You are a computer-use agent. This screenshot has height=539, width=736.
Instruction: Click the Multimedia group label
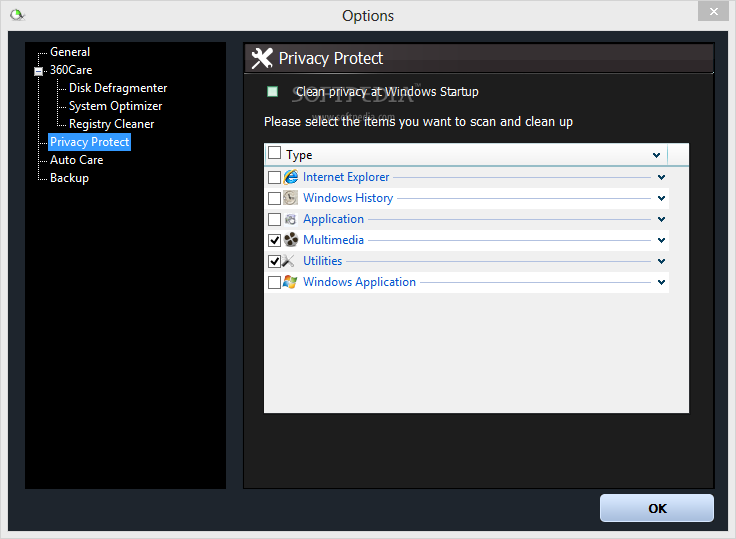[x=333, y=240]
